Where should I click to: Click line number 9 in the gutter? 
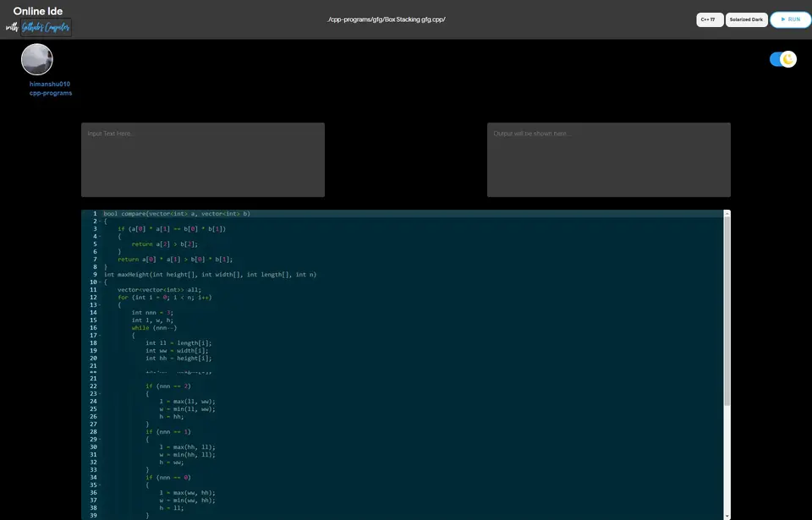96,275
